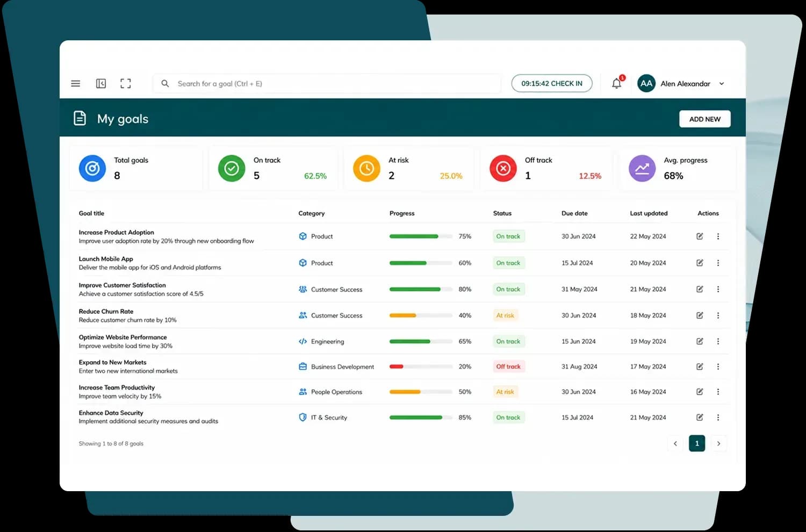The height and width of the screenshot is (532, 806).
Task: Go to the next page arrow
Action: pyautogui.click(x=718, y=443)
